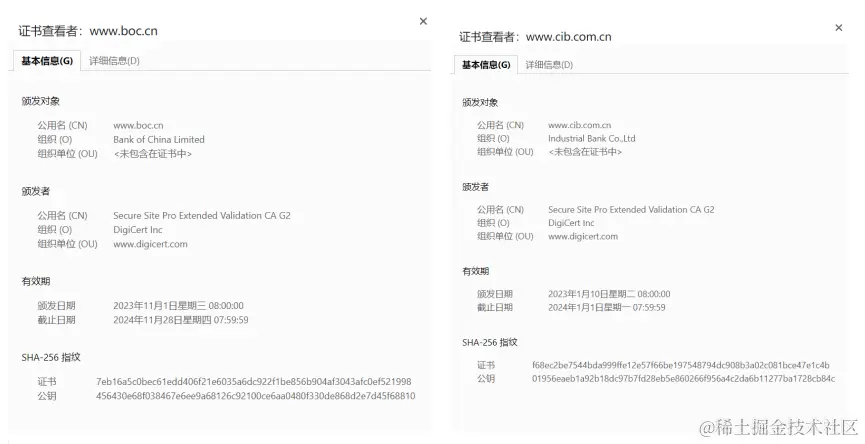Click boc.cn issuer Secure Site Pro Extended Validation CA G2
The image size is (865, 444).
coord(202,216)
